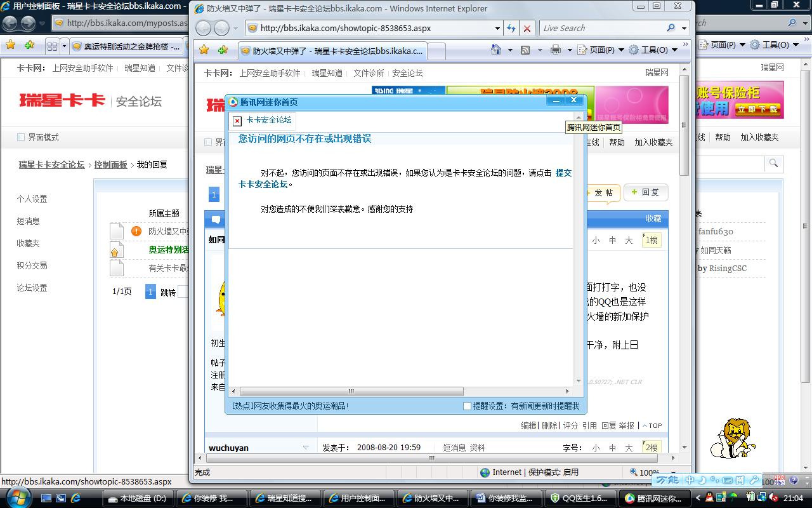Screen dimensions: 812x508
Task: Expand wuchuyan user dropdown triangle
Action: (x=306, y=448)
